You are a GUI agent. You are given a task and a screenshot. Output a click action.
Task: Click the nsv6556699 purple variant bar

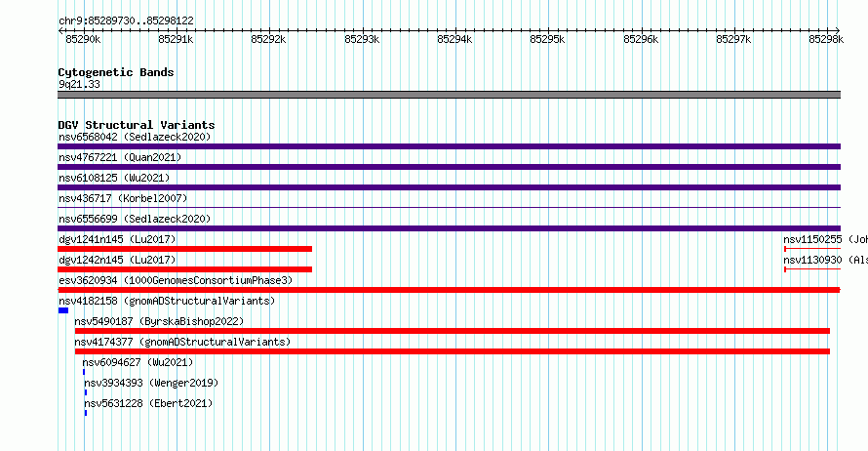point(449,228)
